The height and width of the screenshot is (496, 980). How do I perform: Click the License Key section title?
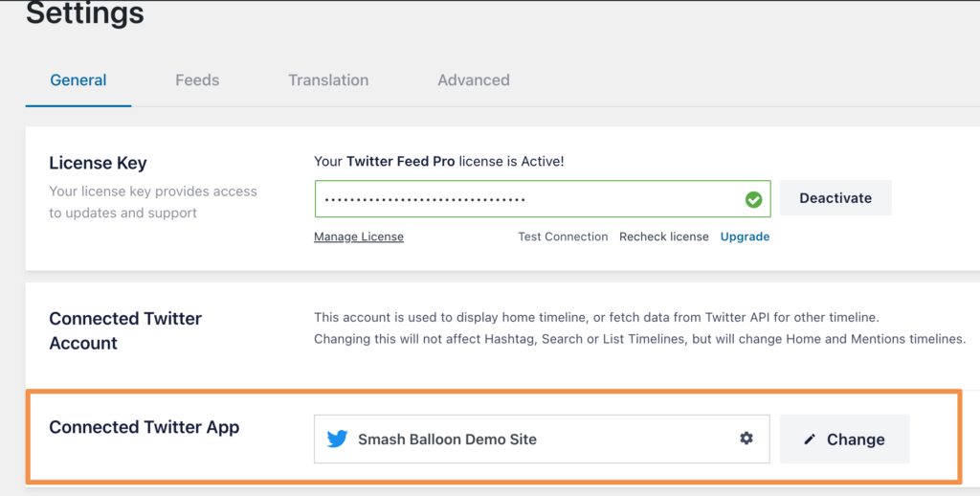[x=98, y=164]
